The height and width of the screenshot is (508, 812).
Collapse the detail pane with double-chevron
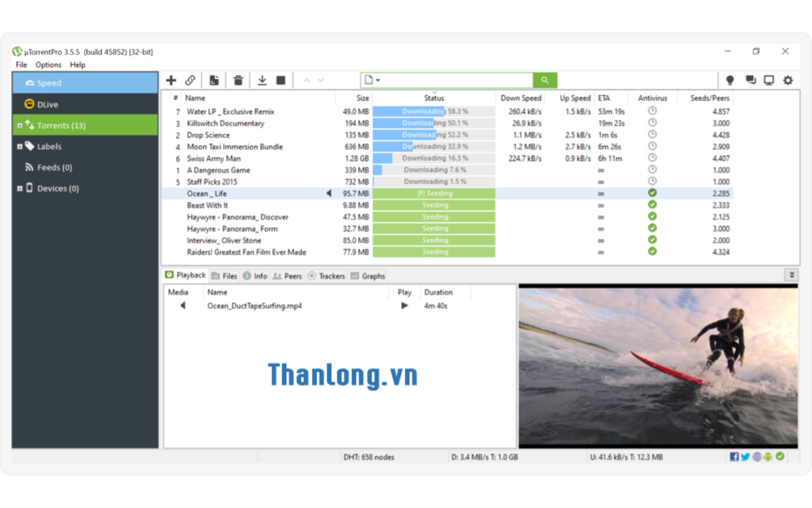[792, 275]
